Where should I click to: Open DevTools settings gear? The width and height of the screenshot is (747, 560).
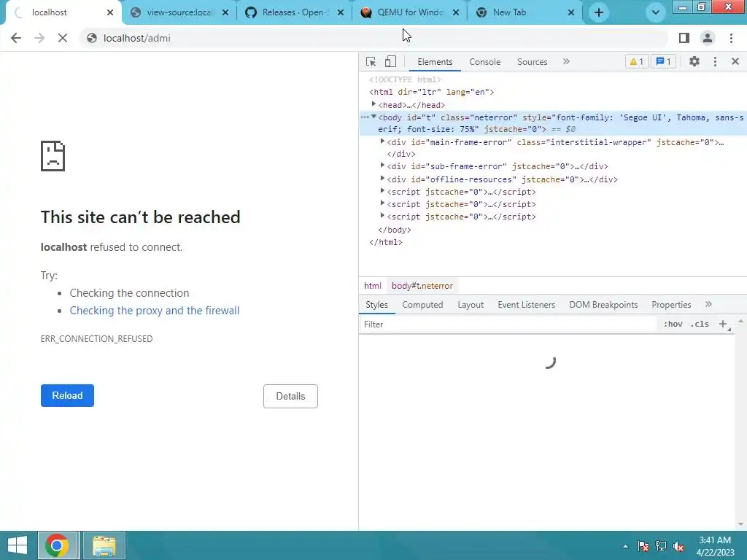tap(694, 61)
